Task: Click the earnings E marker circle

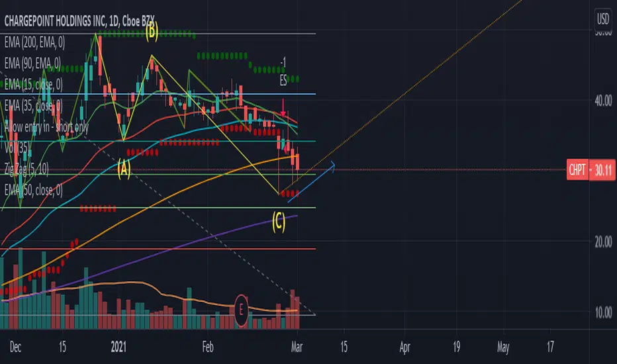Action: [241, 310]
